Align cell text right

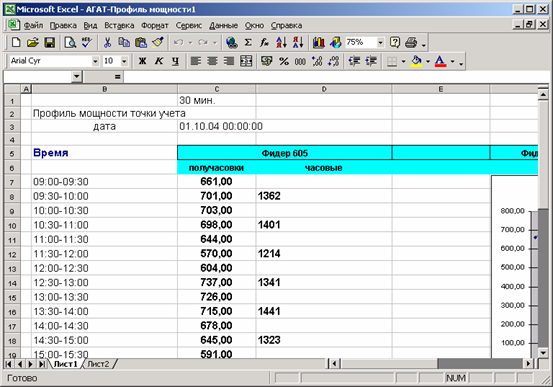click(229, 61)
